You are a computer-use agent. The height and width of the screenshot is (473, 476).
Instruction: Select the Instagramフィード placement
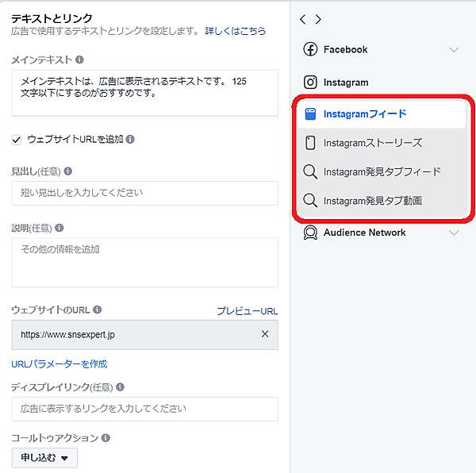[x=365, y=113]
